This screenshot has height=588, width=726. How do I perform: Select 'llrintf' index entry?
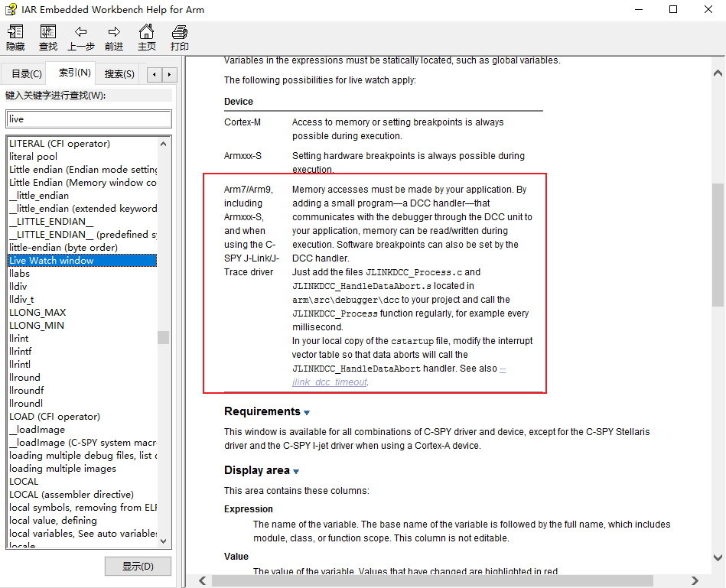click(21, 351)
